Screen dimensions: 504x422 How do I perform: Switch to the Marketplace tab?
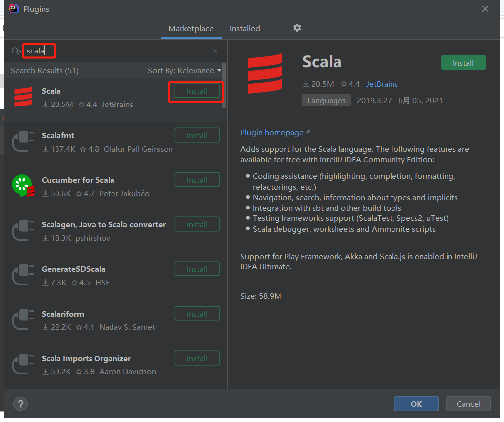click(191, 29)
